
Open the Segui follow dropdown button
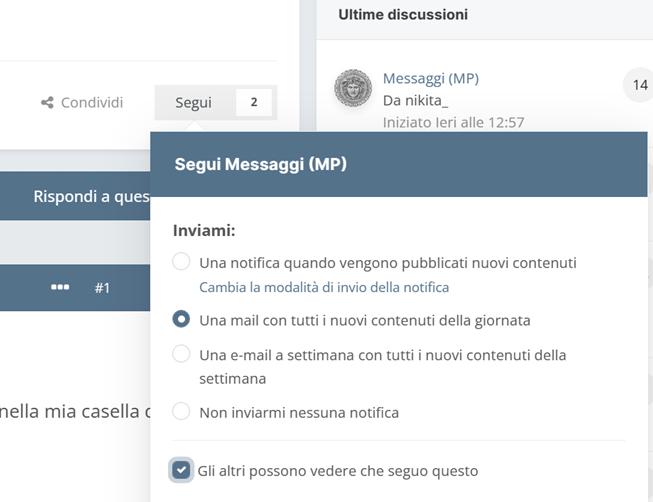pyautogui.click(x=194, y=102)
